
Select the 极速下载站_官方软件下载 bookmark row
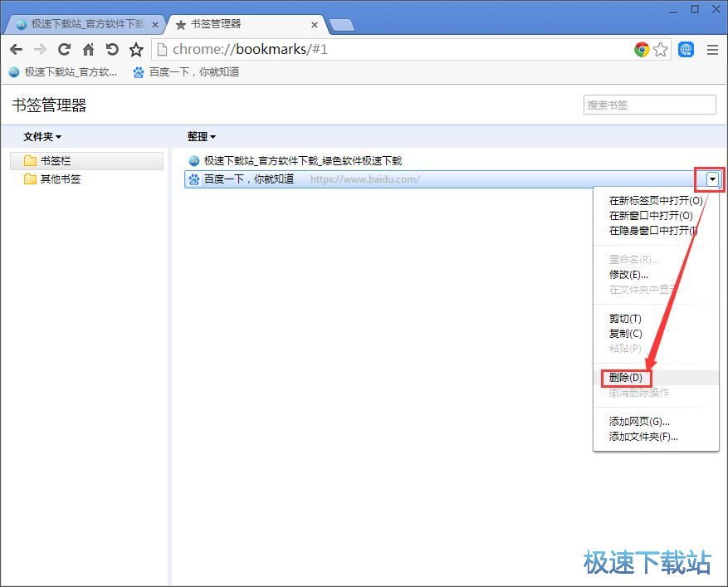click(452, 161)
